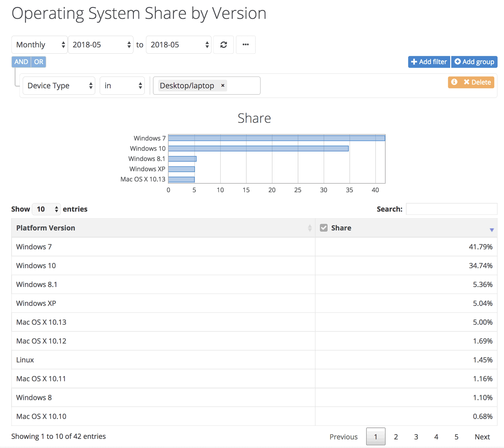The width and height of the screenshot is (504, 448).
Task: Go to page 2 of results
Action: [x=396, y=437]
